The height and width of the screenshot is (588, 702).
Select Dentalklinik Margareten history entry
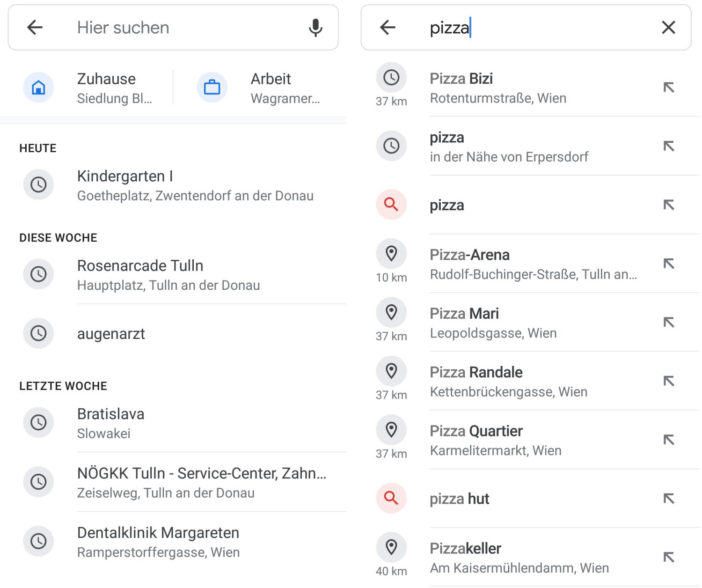(158, 542)
